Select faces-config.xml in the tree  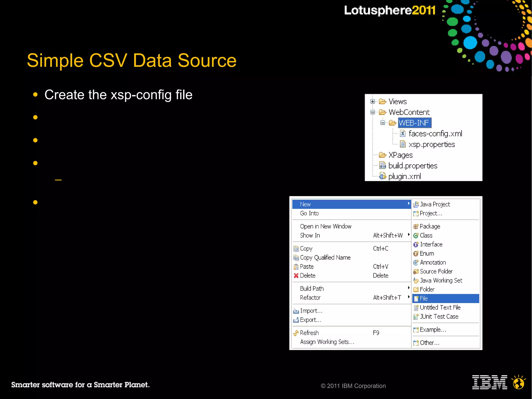[435, 134]
